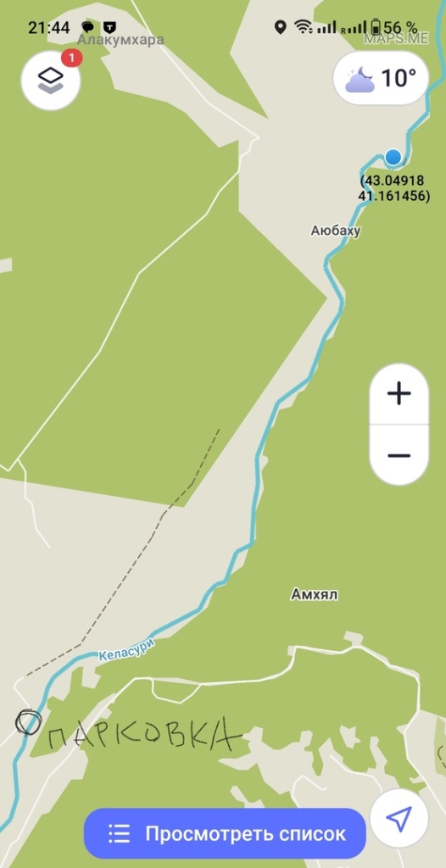Zoom in with the plus button

pos(399,394)
